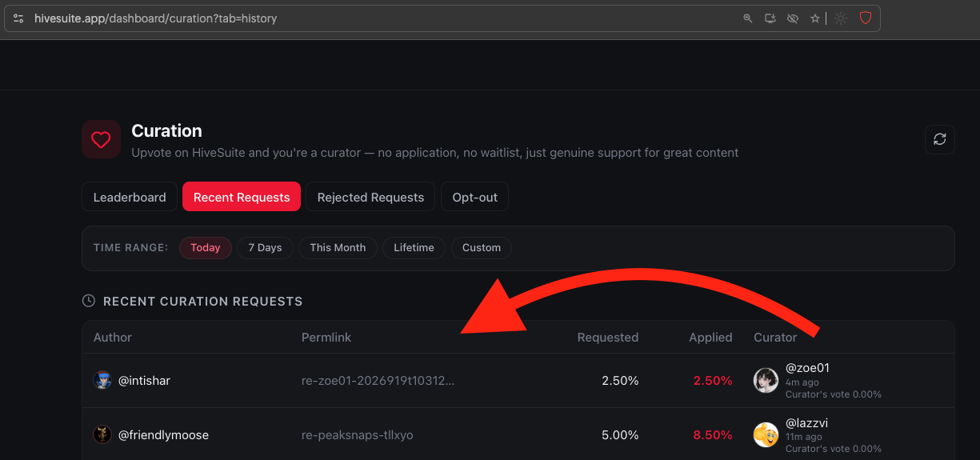Click the install app icon in address bar
980x460 pixels.
point(770,18)
